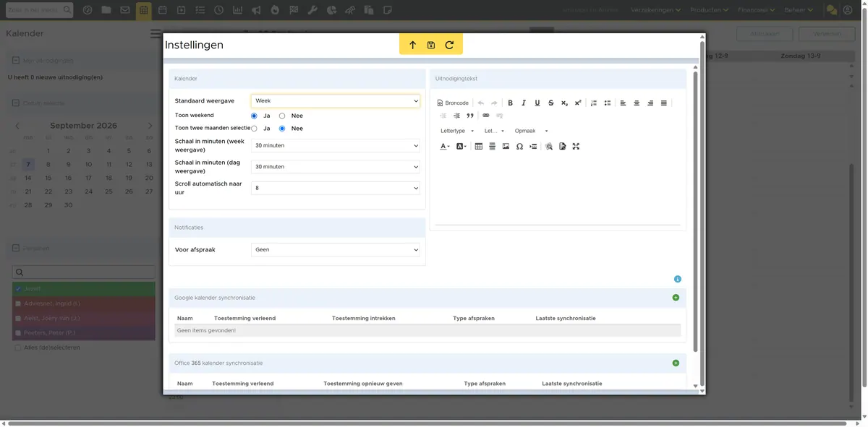Image resolution: width=868 pixels, height=427 pixels.
Task: Add an Office 365 synchronisatie with plus icon
Action: 676,363
